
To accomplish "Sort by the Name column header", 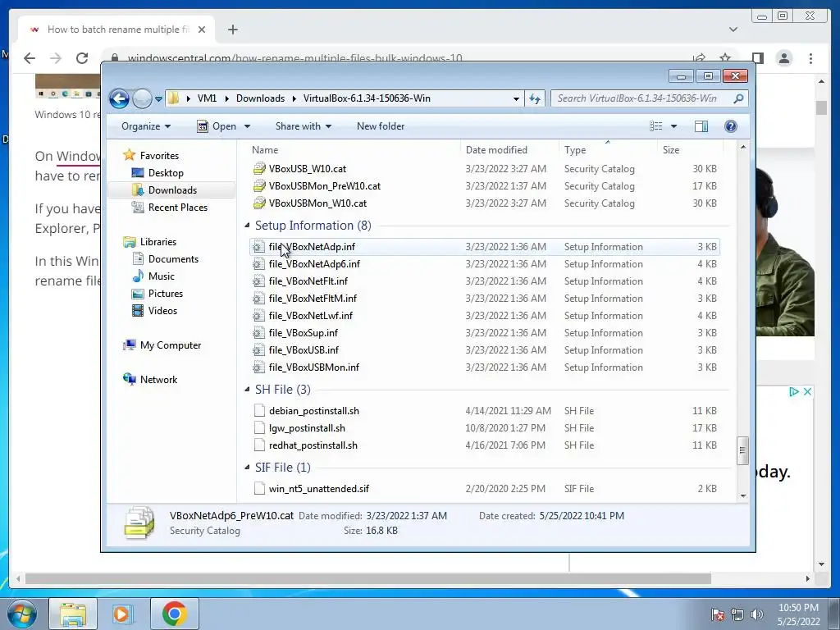I will [x=265, y=150].
